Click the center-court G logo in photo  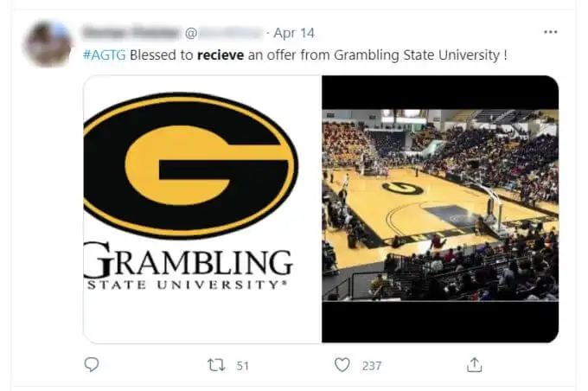pos(403,188)
